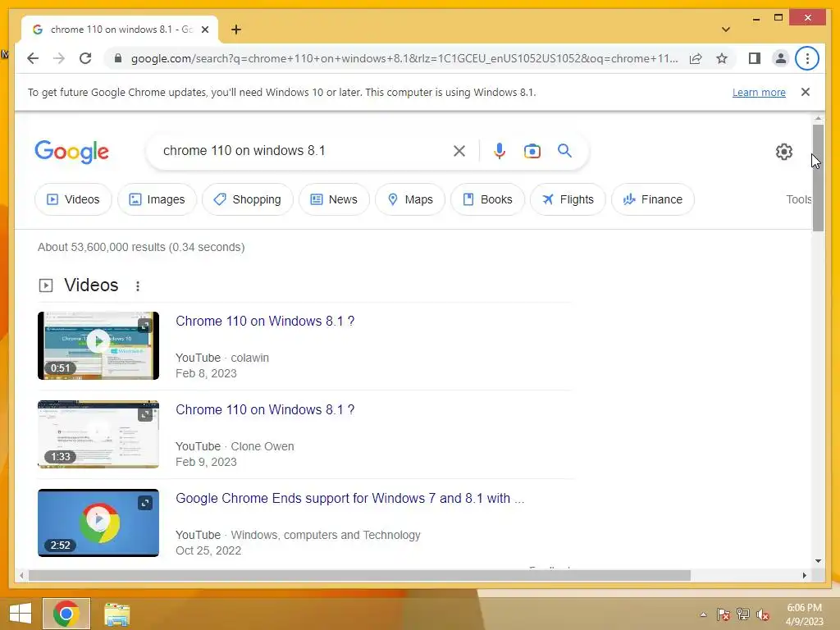
Task: Click into the Google search box
Action: [x=303, y=151]
